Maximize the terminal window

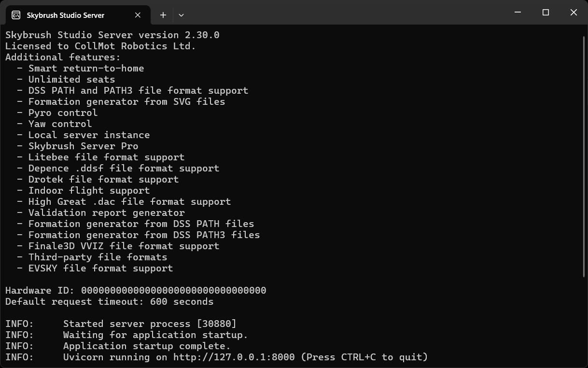pos(546,13)
